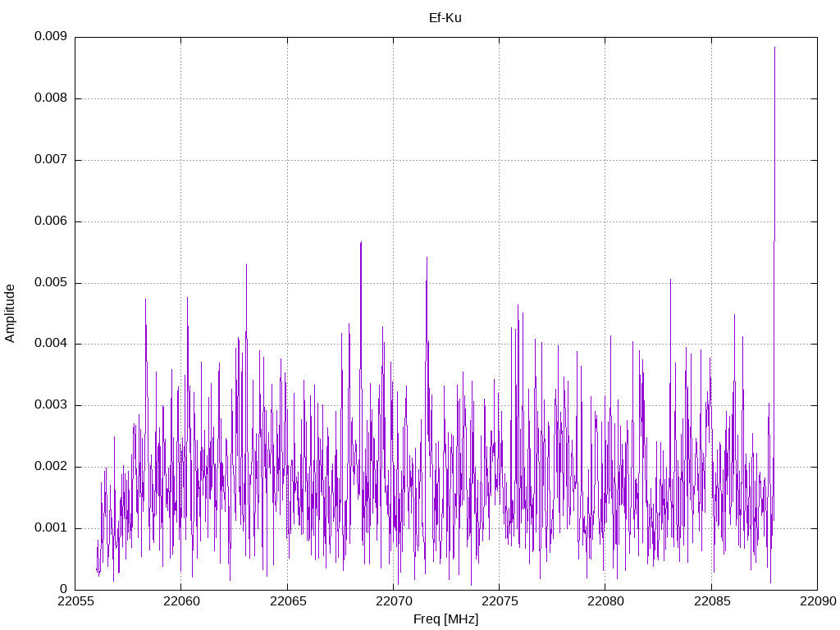Click the peak top near 22068.5 MHz
Image resolution: width=840 pixels, height=630 pixels.
pos(361,242)
